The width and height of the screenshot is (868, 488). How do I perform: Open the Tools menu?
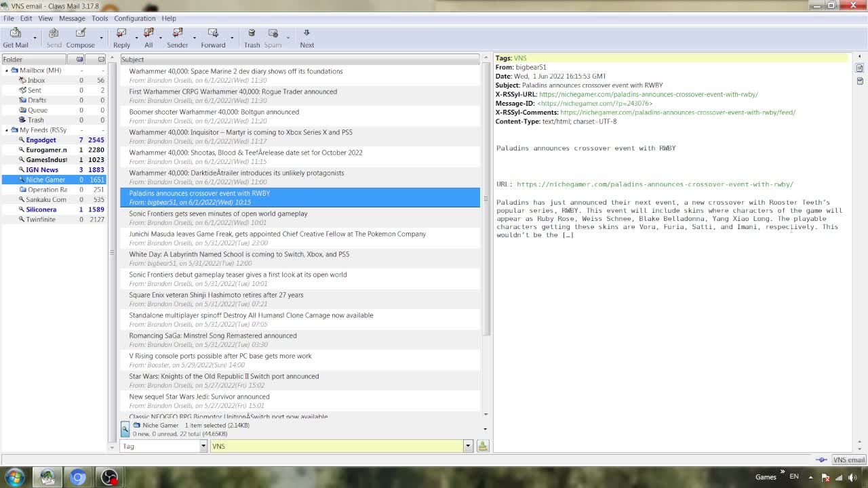pyautogui.click(x=100, y=18)
